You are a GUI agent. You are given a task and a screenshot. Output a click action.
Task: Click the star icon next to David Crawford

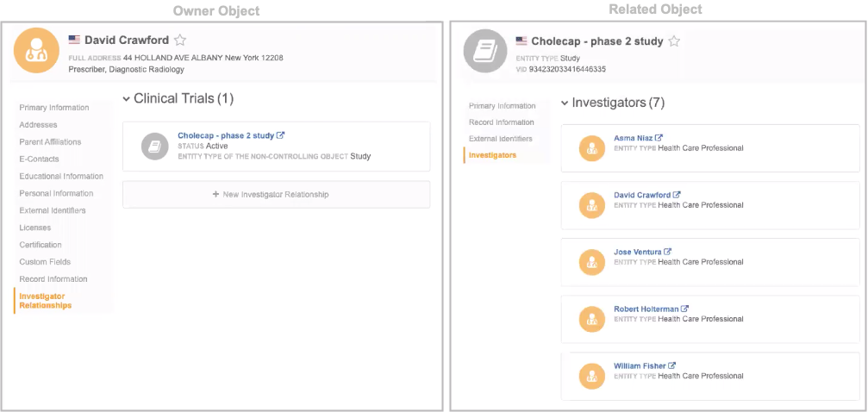tap(180, 40)
